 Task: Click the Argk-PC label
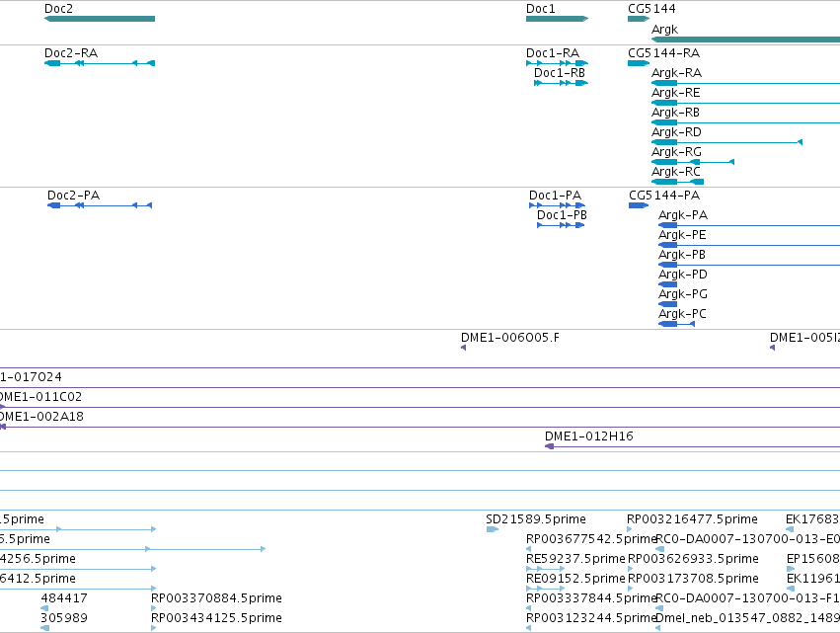(x=682, y=315)
